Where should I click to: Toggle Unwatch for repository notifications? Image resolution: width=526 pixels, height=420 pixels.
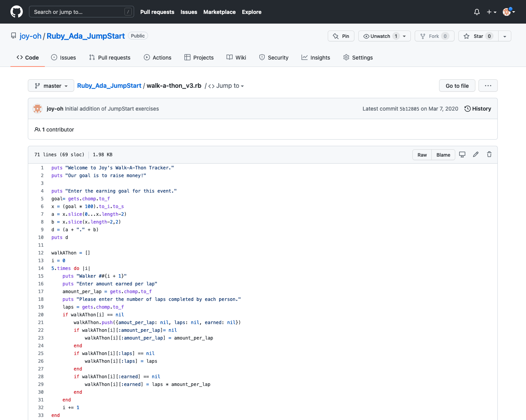pyautogui.click(x=381, y=36)
